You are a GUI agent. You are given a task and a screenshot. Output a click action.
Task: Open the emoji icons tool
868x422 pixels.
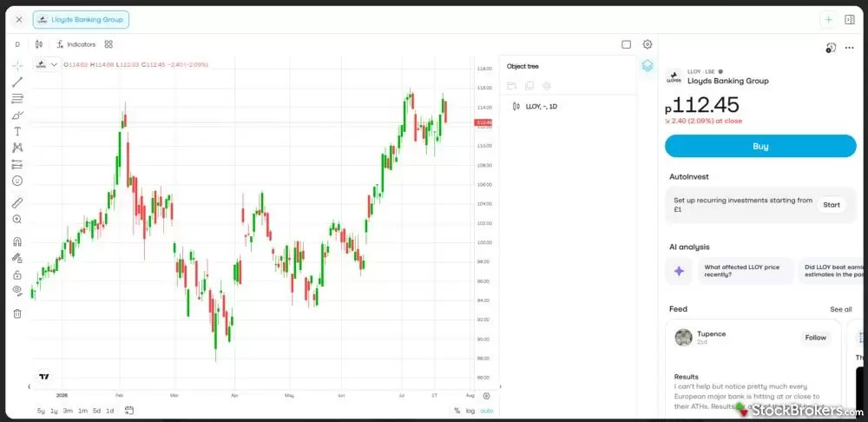pos(17,181)
